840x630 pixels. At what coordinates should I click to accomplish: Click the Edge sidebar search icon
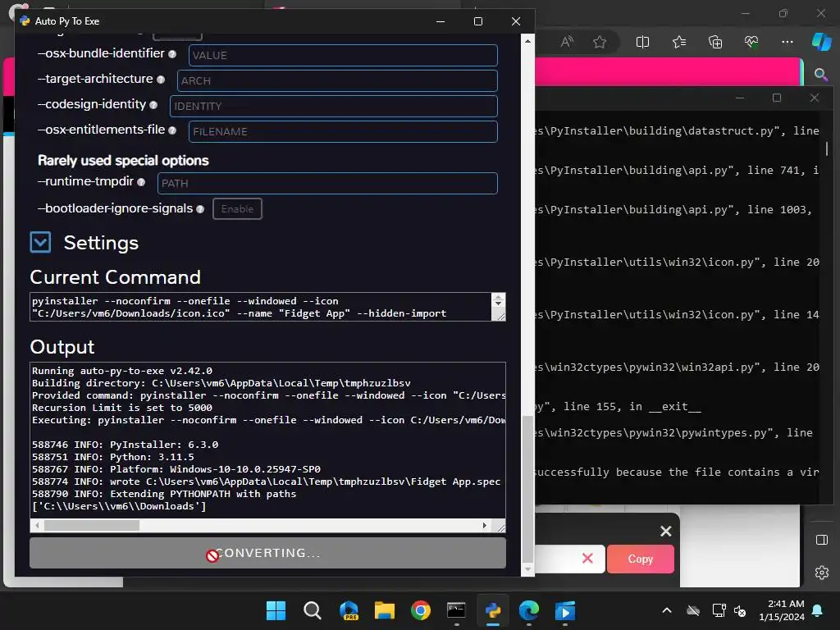point(821,75)
